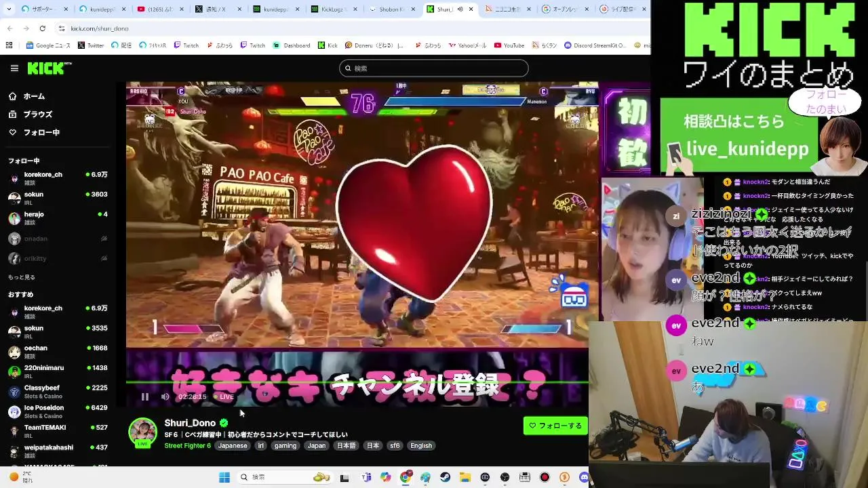Select the Japanese tag
This screenshot has height=488, width=868.
233,446
